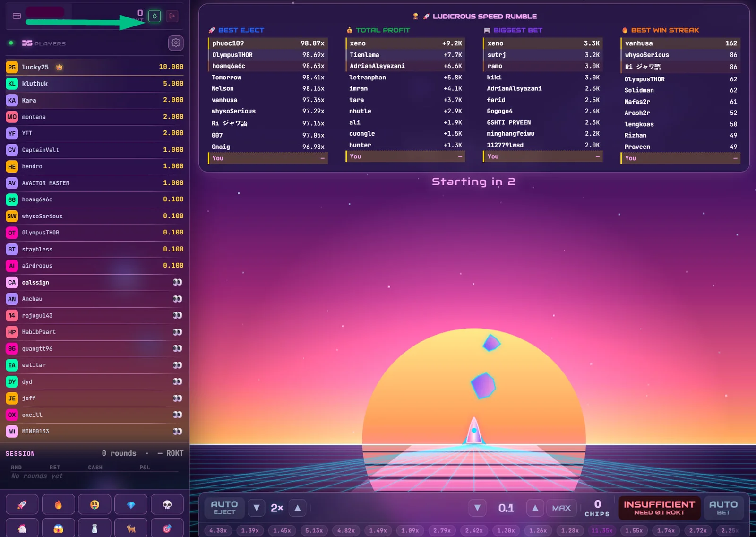Open the wallet card icon
Screen dimensions: 756x537
(17, 16)
